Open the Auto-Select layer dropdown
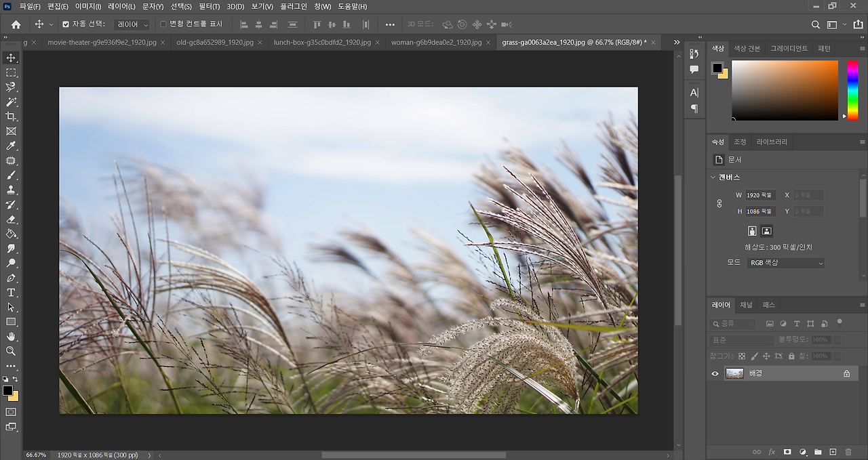 (132, 24)
